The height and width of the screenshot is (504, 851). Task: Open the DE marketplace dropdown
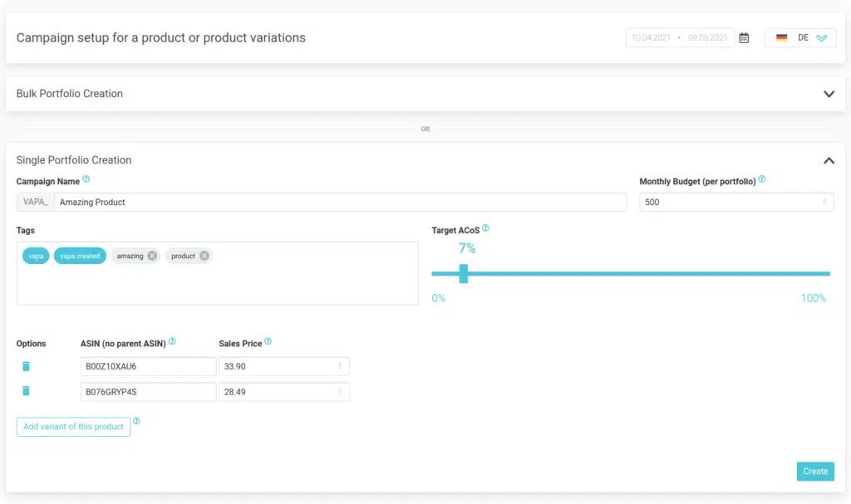click(800, 38)
